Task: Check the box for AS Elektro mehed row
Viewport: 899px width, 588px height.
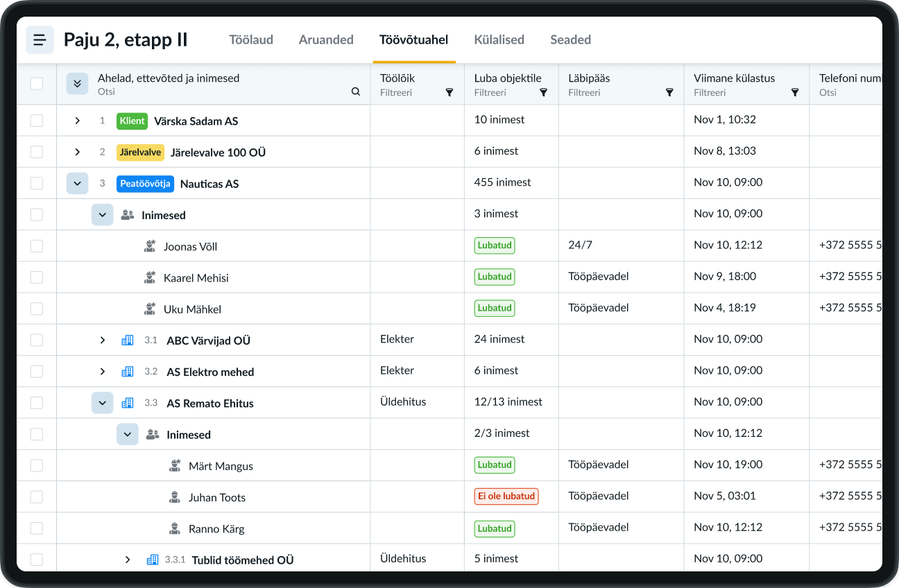Action: (37, 372)
